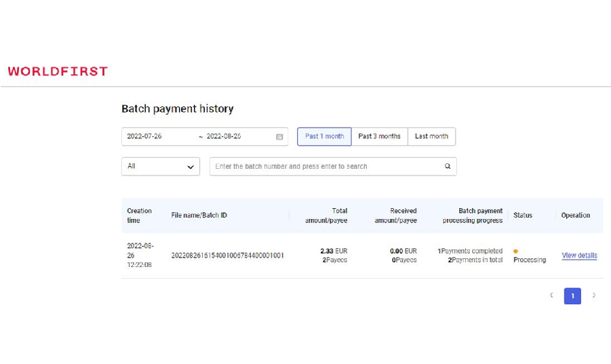Click the Status column header

click(523, 216)
